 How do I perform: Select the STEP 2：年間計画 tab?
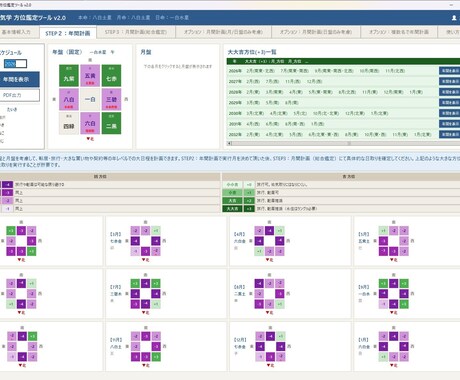coord(68,33)
